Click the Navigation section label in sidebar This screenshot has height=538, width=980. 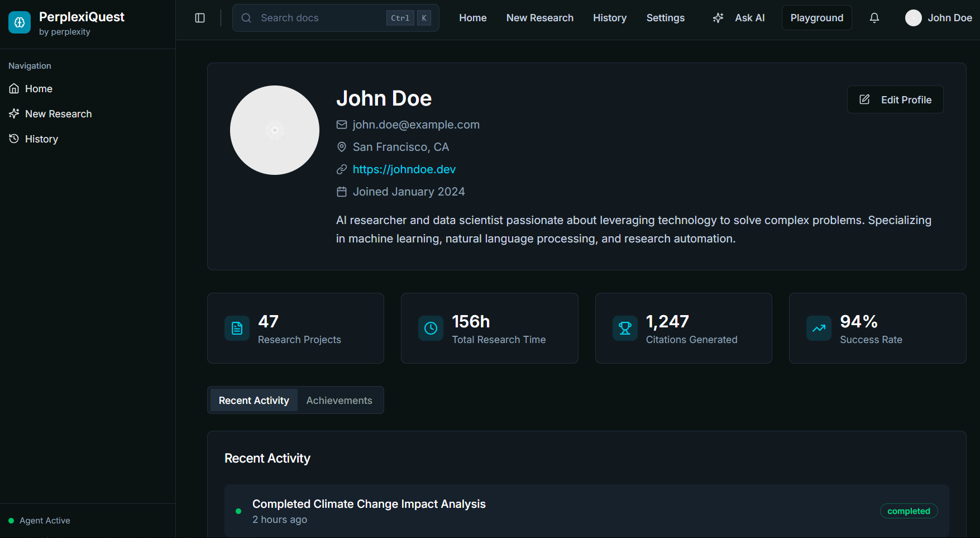(30, 66)
